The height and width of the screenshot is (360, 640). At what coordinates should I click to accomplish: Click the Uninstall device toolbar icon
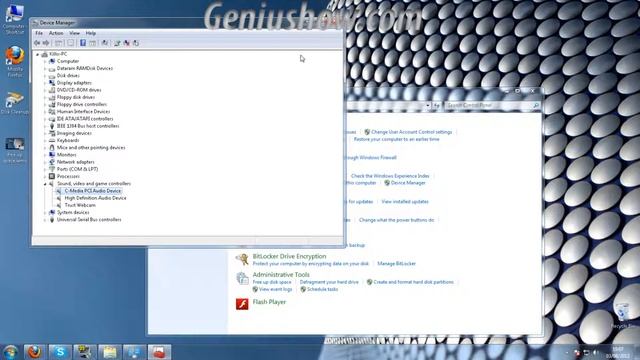point(127,43)
